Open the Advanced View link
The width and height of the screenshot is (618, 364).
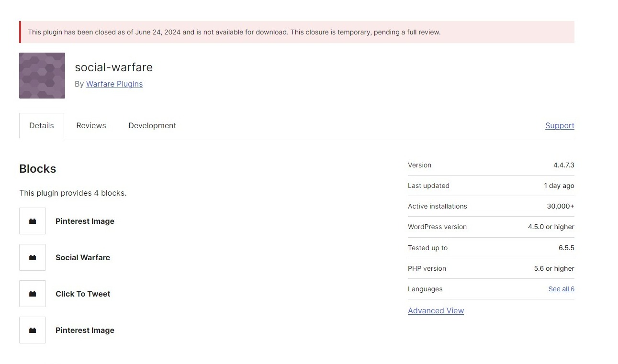(436, 310)
